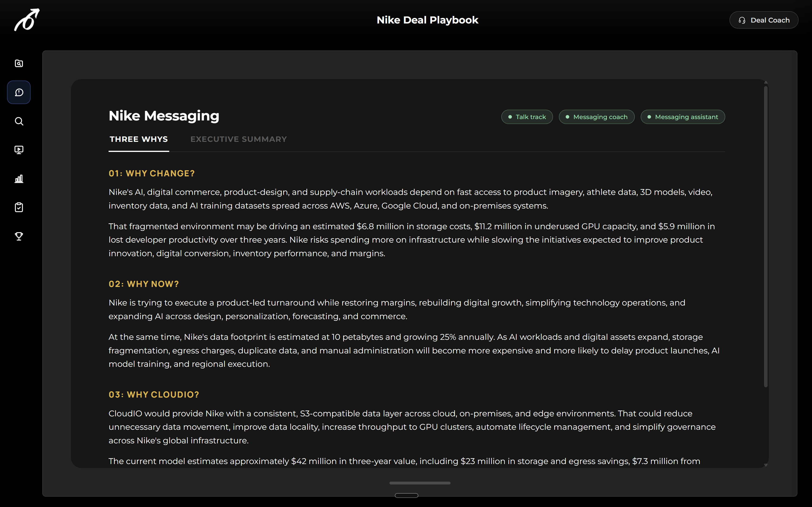Click the '03: WHY CLOUDIO?' heading

coord(154,395)
